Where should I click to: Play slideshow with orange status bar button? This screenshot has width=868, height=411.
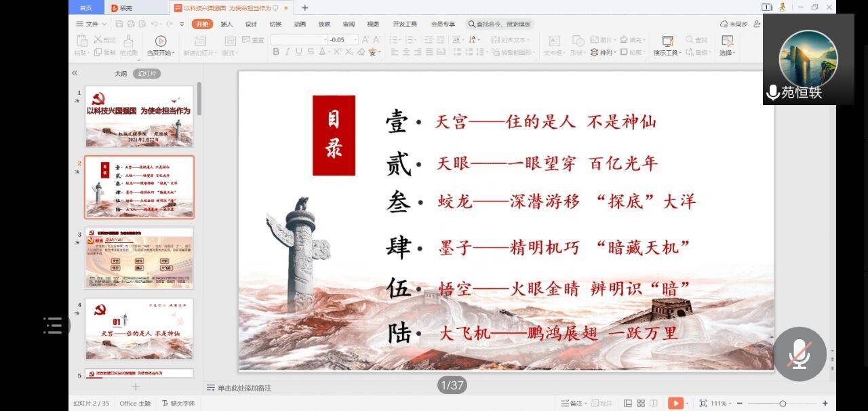coord(675,404)
